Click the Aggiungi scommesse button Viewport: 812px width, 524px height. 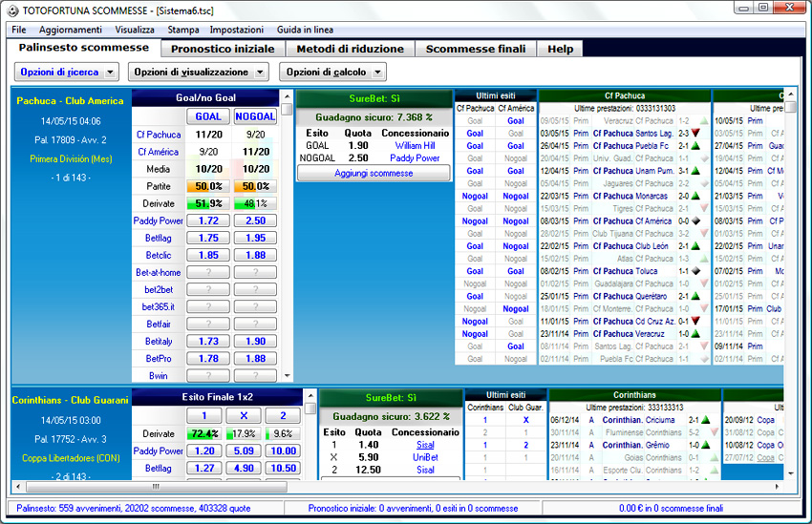pos(374,173)
